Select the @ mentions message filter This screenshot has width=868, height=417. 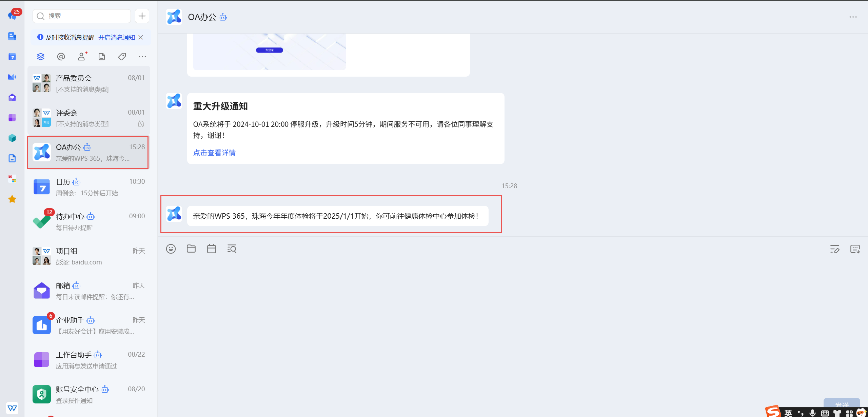coord(61,57)
